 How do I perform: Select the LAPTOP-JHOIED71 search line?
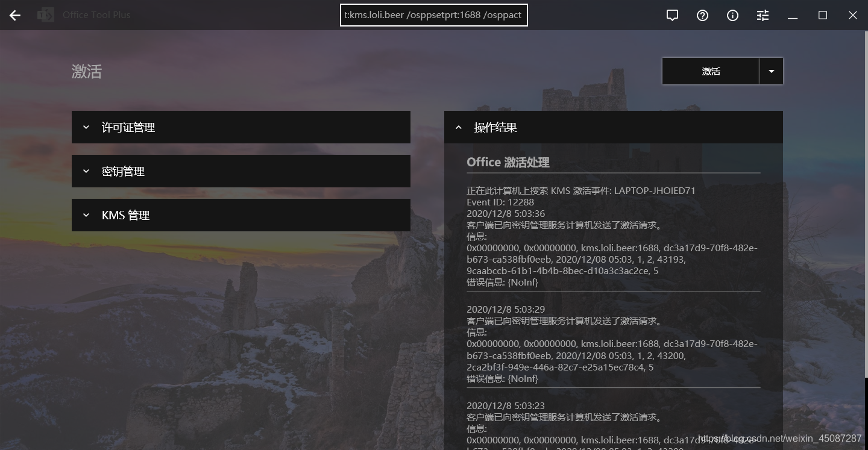581,190
